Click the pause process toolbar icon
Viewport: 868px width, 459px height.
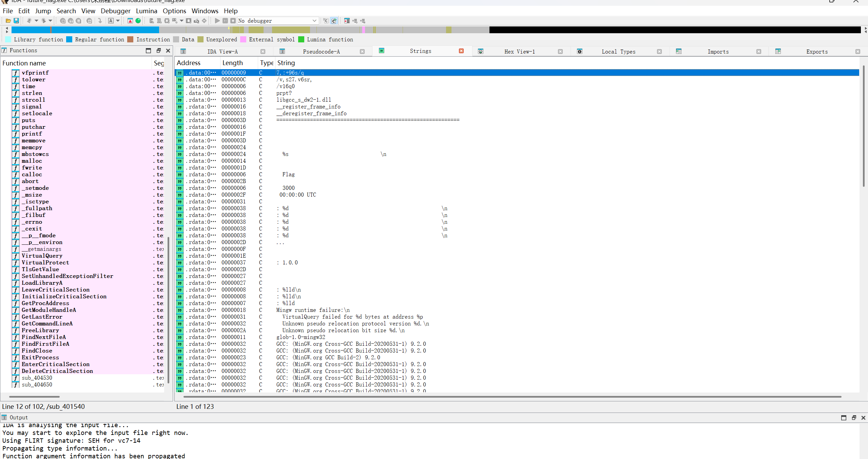click(225, 21)
